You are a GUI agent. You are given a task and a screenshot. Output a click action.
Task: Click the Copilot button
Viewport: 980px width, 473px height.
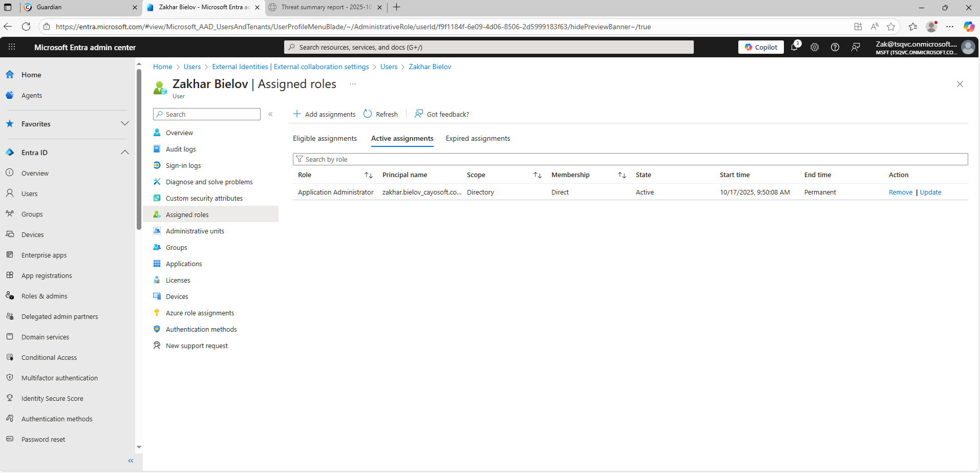761,47
